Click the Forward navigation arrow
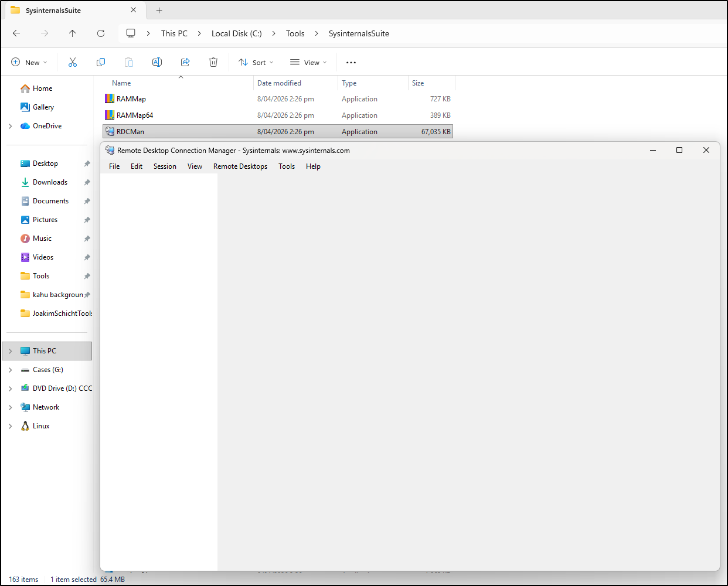The height and width of the screenshot is (586, 728). point(45,33)
